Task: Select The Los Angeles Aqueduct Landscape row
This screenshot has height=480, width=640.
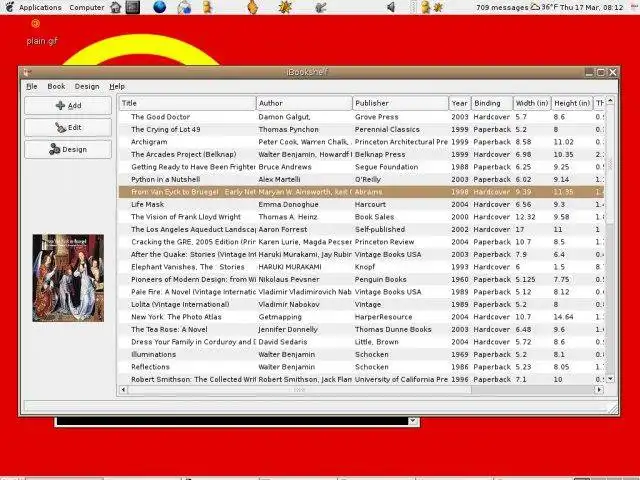Action: point(361,229)
